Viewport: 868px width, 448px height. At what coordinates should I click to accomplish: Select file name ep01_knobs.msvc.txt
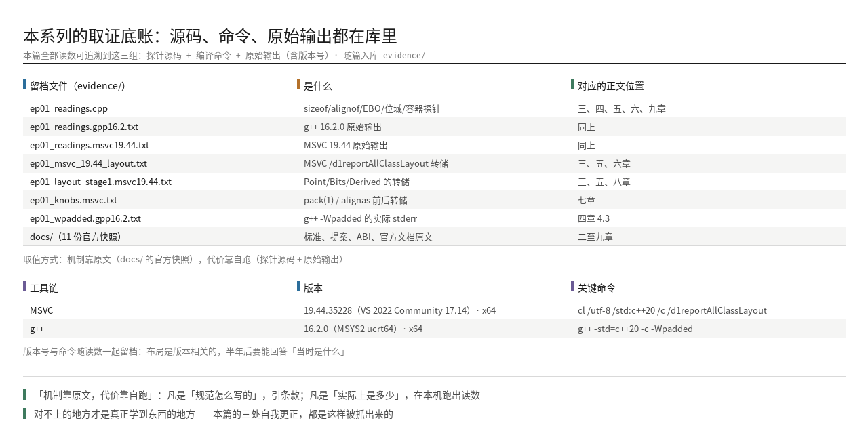tap(73, 200)
